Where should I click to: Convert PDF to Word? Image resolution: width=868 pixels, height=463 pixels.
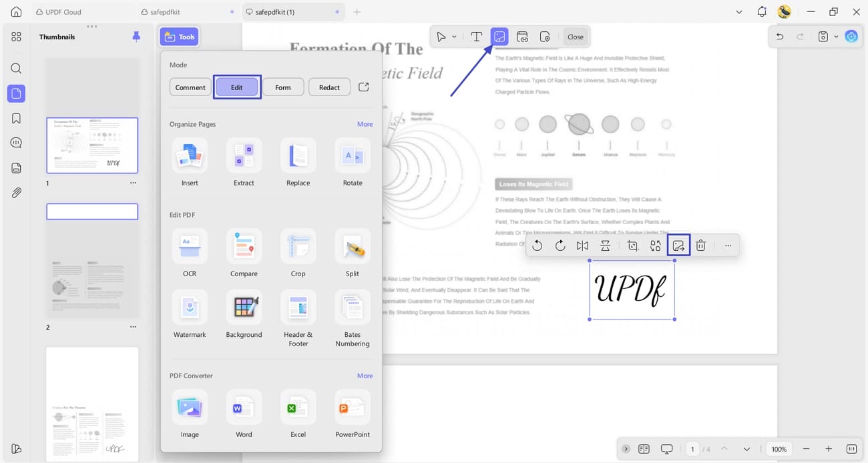pos(244,414)
